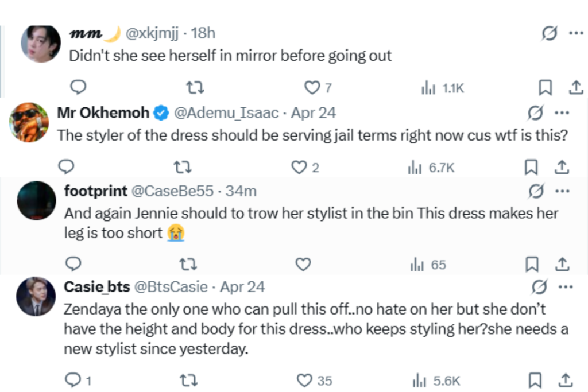Bookmark the tweet by footprint
Image resolution: width=588 pixels, height=392 pixels.
[531, 264]
